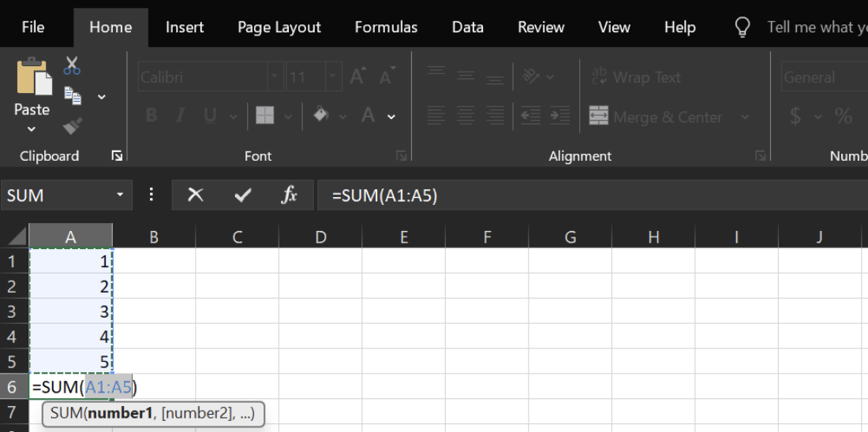Click the Borders icon
The image size is (868, 432).
264,116
